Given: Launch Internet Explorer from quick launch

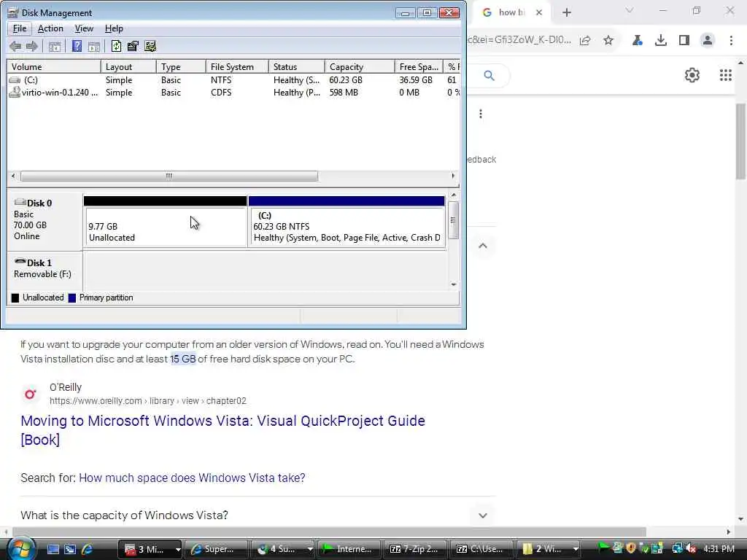Looking at the screenshot, I should coord(87,549).
